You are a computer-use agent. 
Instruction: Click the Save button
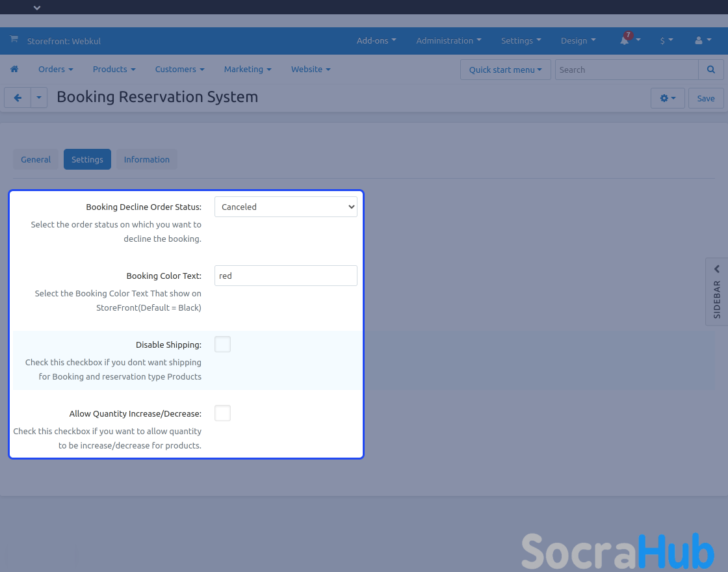pos(706,98)
